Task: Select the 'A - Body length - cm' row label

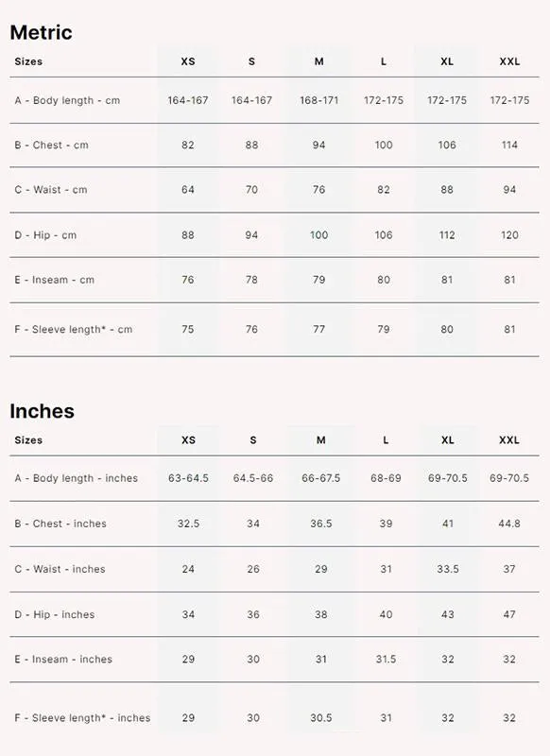Action: click(67, 101)
